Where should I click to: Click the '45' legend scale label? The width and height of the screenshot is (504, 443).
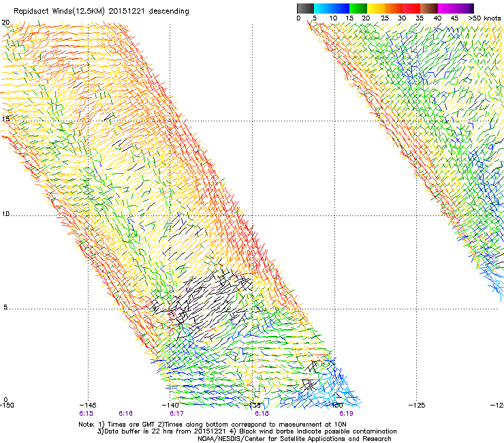coord(454,18)
